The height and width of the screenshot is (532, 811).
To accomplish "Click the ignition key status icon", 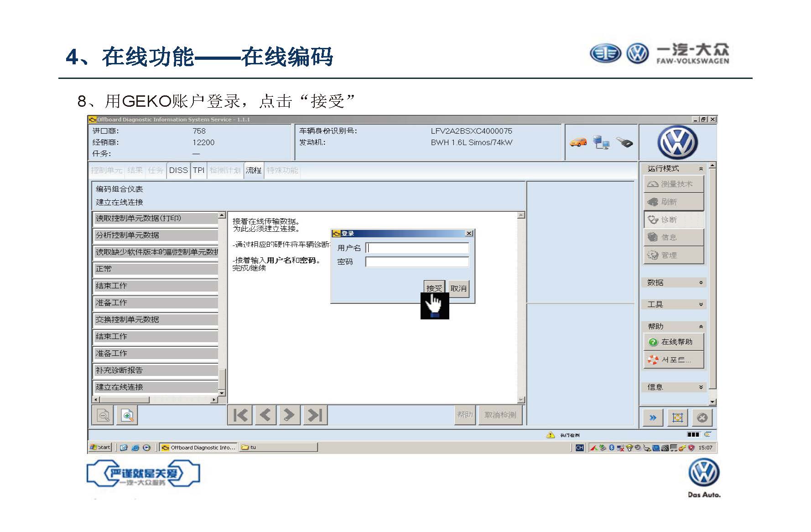I will pos(624,142).
